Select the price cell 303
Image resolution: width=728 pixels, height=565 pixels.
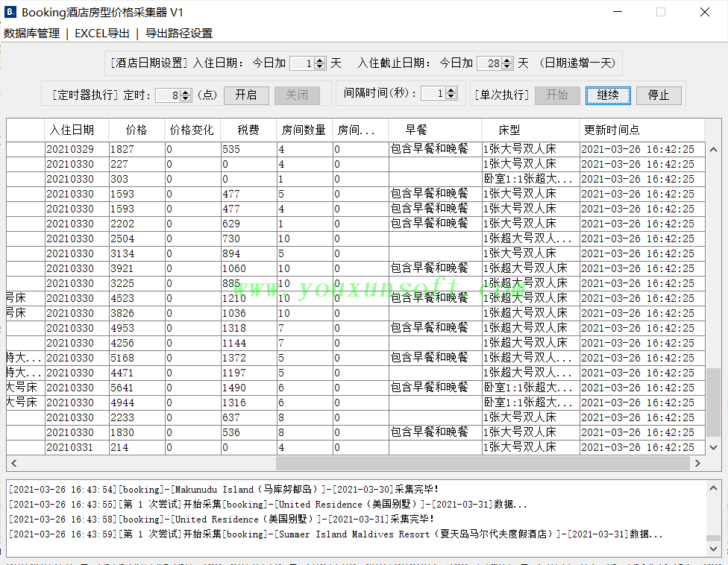pyautogui.click(x=137, y=179)
